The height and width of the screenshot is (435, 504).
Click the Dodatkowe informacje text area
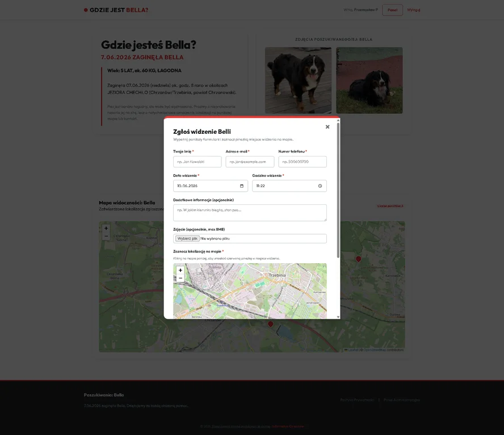250,213
